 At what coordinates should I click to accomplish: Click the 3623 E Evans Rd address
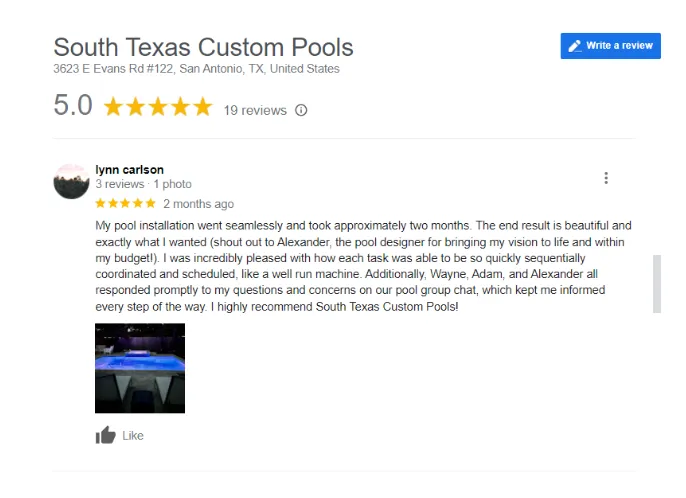(196, 69)
